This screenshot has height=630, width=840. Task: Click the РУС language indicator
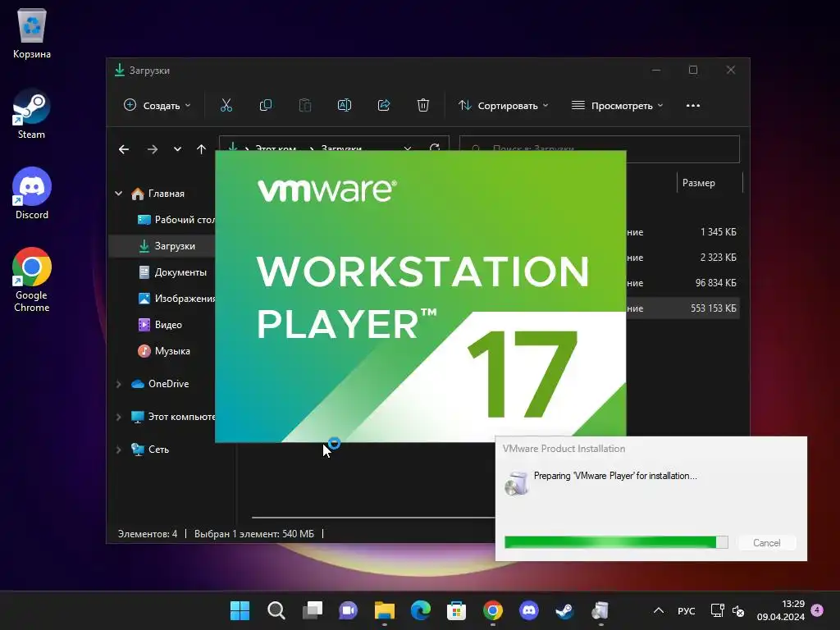(x=686, y=610)
